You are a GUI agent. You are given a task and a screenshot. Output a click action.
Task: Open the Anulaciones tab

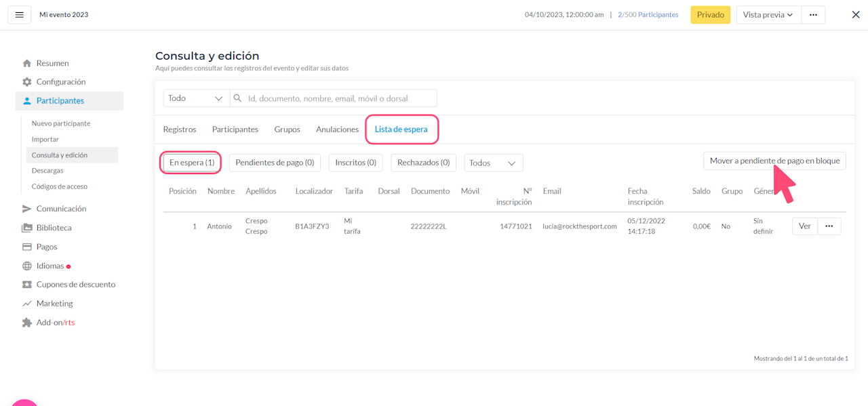pyautogui.click(x=338, y=129)
